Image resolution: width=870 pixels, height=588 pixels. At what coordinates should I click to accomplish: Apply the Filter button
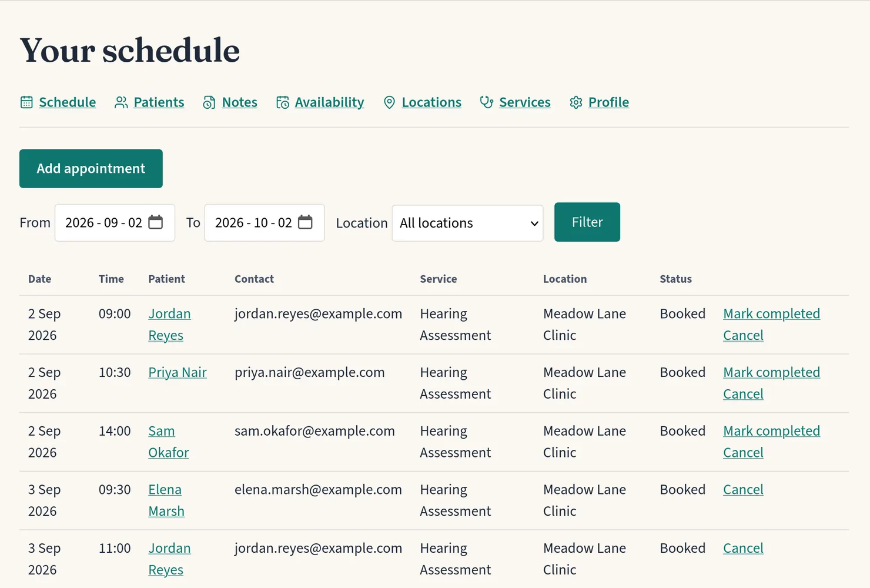point(587,222)
